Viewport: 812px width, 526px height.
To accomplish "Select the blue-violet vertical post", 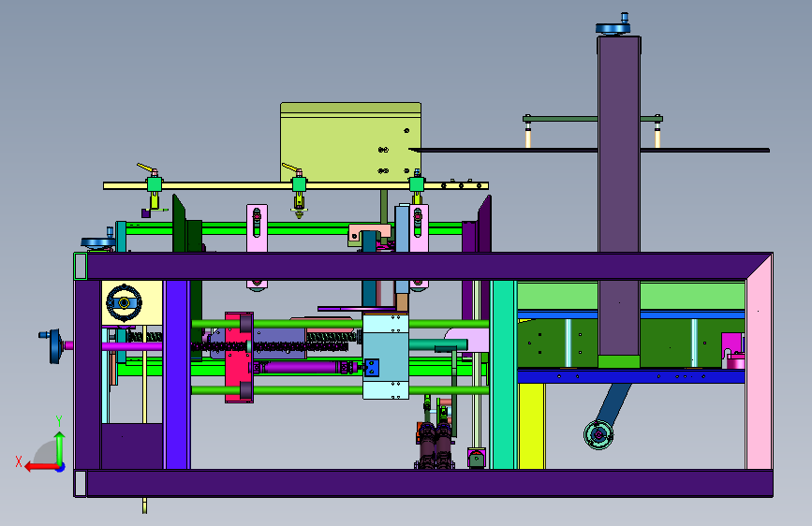I will pos(177,374).
